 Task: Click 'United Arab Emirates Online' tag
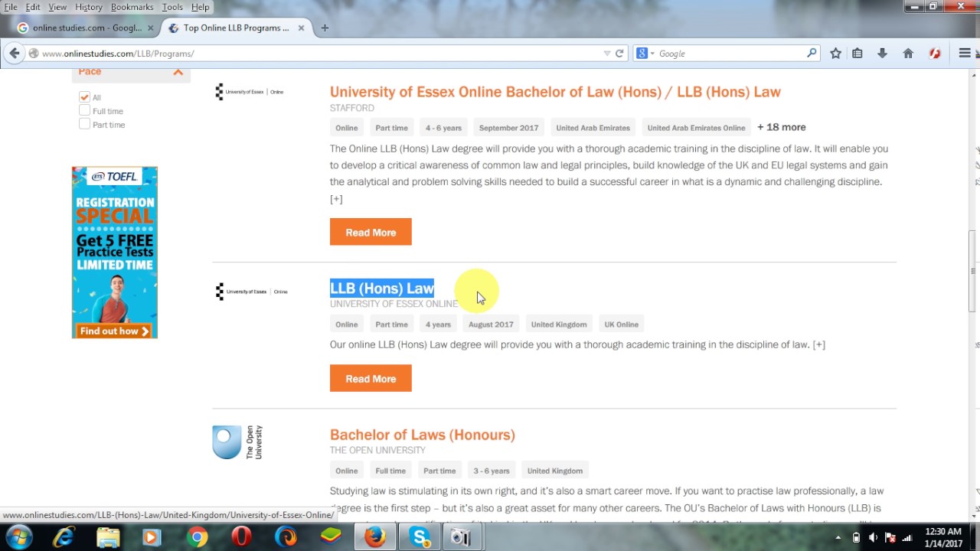pos(696,128)
